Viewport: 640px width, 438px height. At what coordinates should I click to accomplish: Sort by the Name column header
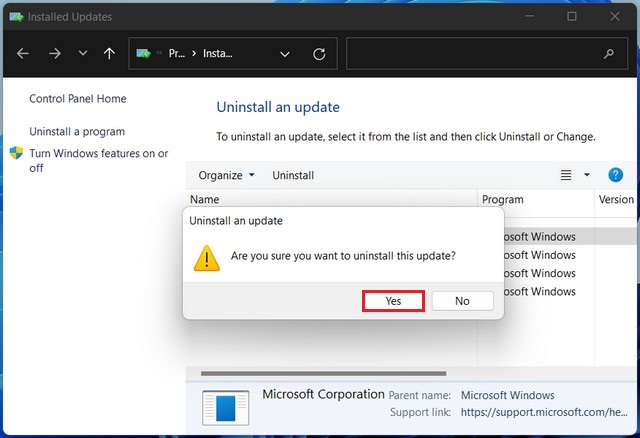204,199
